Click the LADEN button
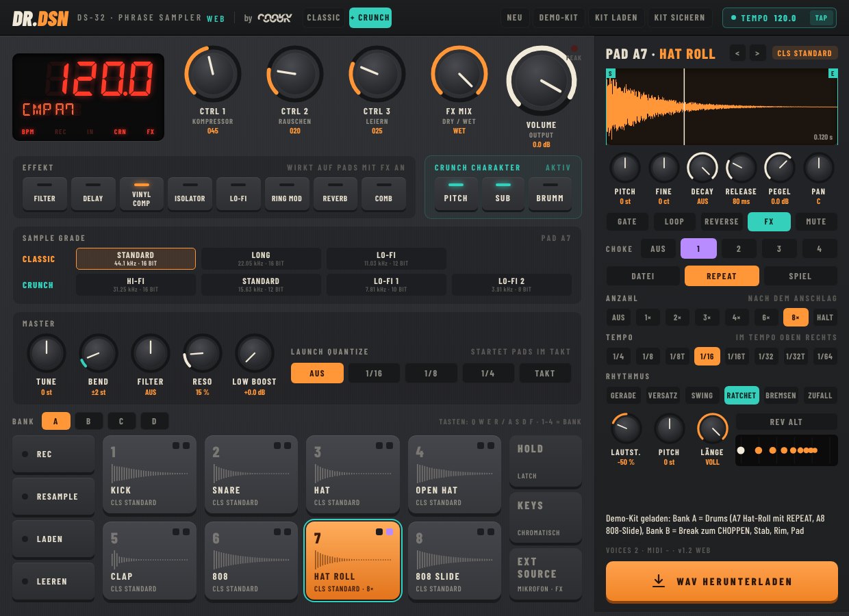 (53, 539)
